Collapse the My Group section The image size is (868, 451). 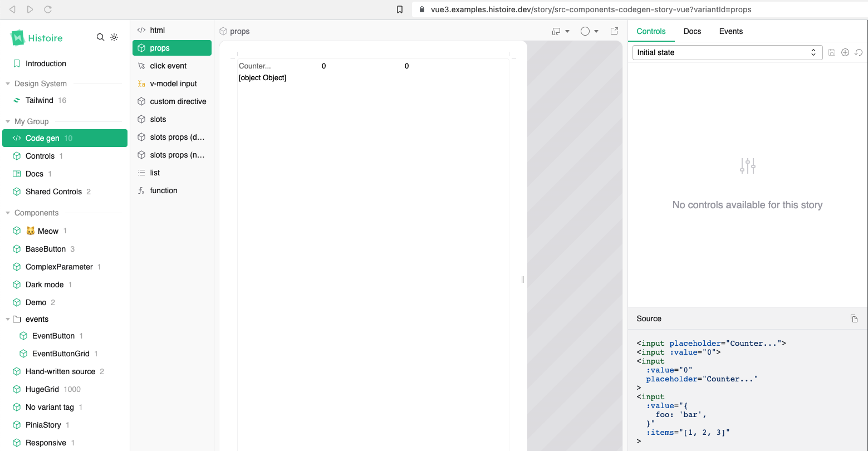(8, 121)
